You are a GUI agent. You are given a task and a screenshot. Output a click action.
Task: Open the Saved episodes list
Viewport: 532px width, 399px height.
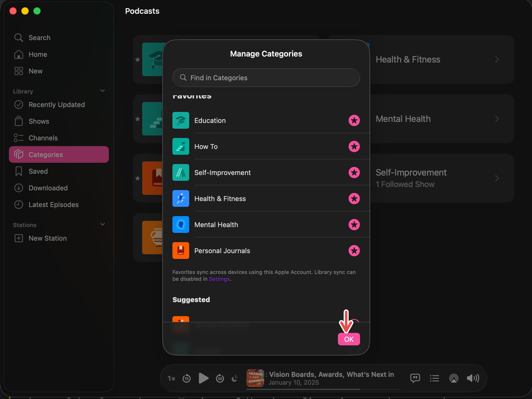[59, 171]
